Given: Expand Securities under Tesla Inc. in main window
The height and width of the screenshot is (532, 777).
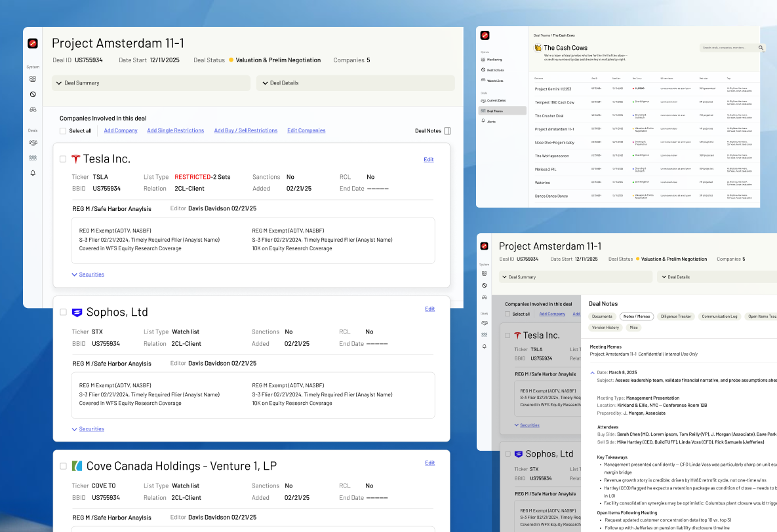Looking at the screenshot, I should [x=88, y=275].
